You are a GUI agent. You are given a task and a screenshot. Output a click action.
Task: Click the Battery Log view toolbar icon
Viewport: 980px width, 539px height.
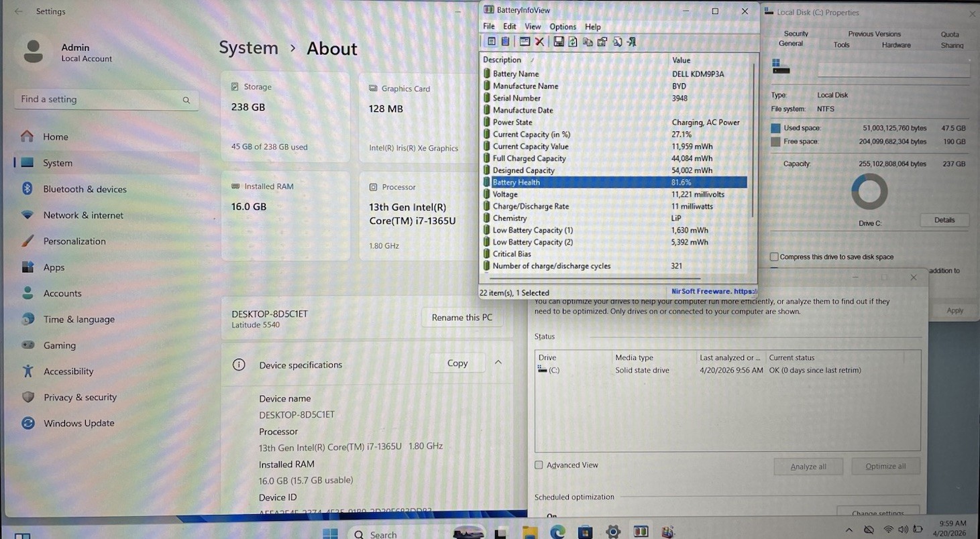click(505, 42)
